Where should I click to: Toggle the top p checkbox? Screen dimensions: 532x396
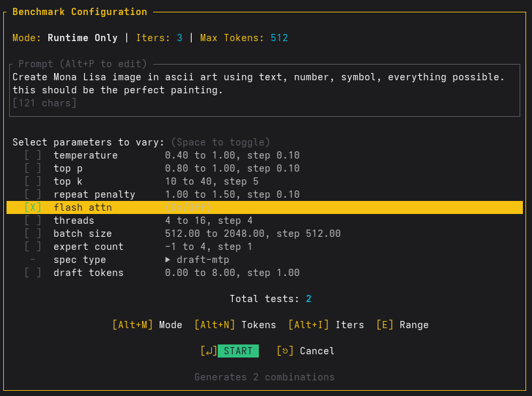point(33,168)
